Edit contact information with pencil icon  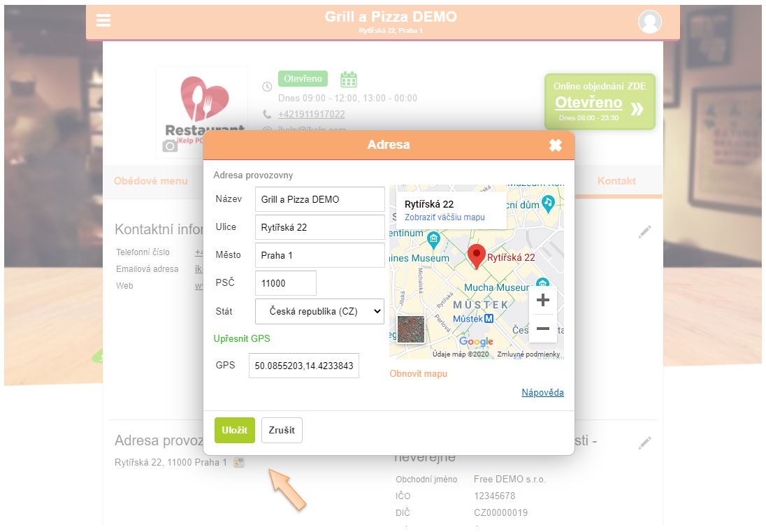tap(644, 232)
